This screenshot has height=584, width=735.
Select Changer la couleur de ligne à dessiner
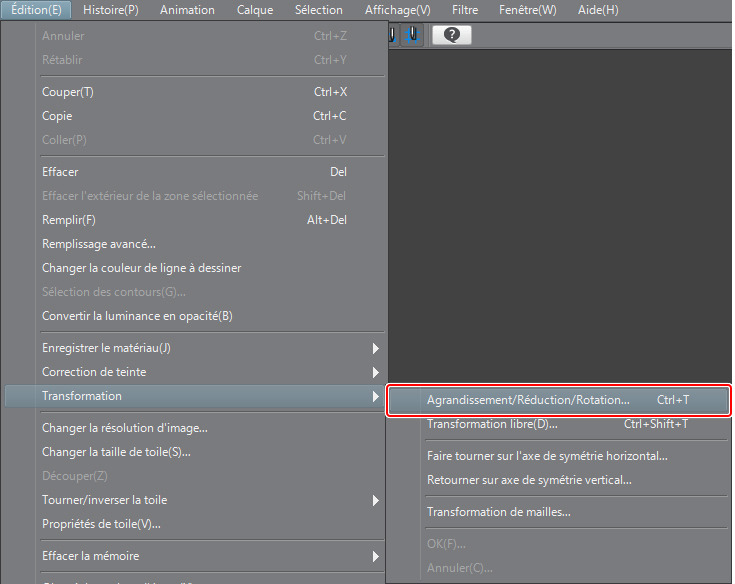pyautogui.click(x=195, y=268)
